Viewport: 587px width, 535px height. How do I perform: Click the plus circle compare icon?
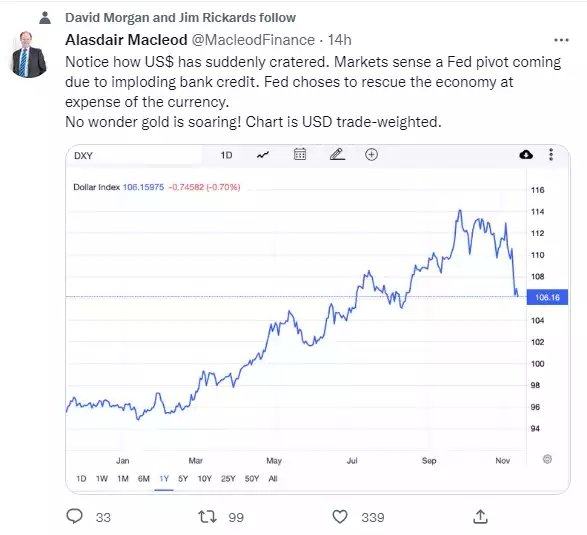pos(371,154)
